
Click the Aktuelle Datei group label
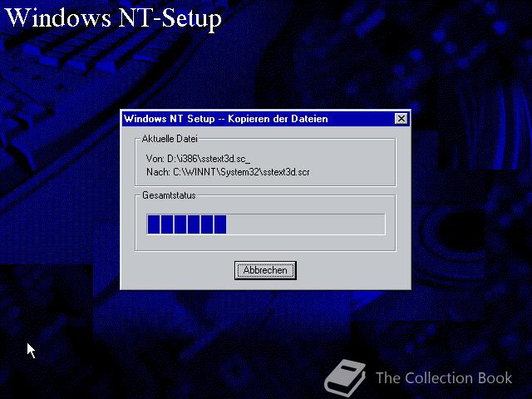coord(170,139)
